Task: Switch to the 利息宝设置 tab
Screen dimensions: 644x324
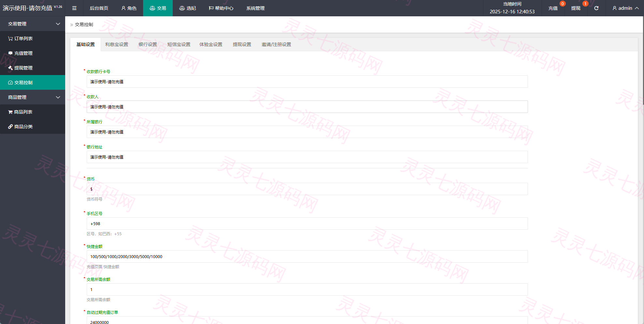Action: 117,44
